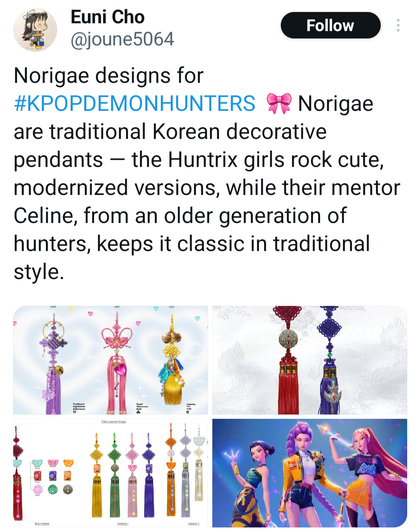This screenshot has height=531, width=420.
Task: Open the norigae color variations sheet image
Action: (x=111, y=473)
